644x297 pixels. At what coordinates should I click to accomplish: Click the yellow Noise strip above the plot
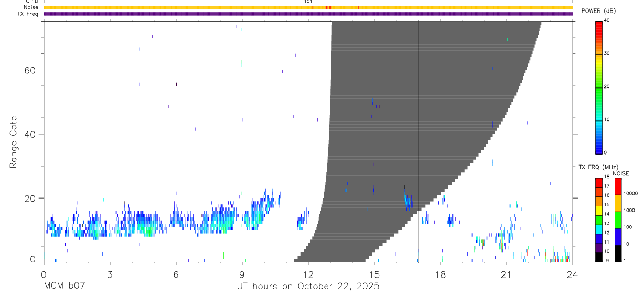pyautogui.click(x=308, y=7)
